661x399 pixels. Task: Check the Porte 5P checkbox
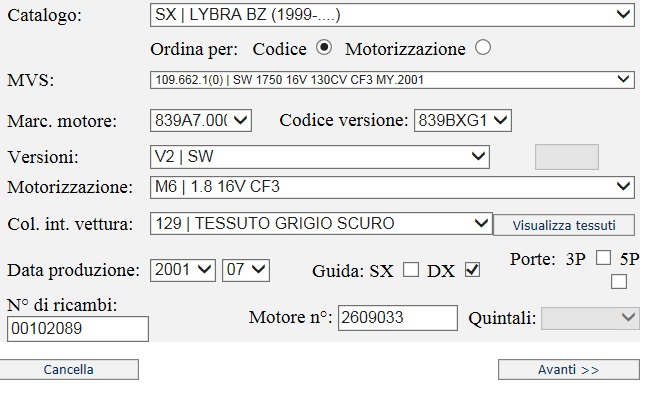pos(618,282)
